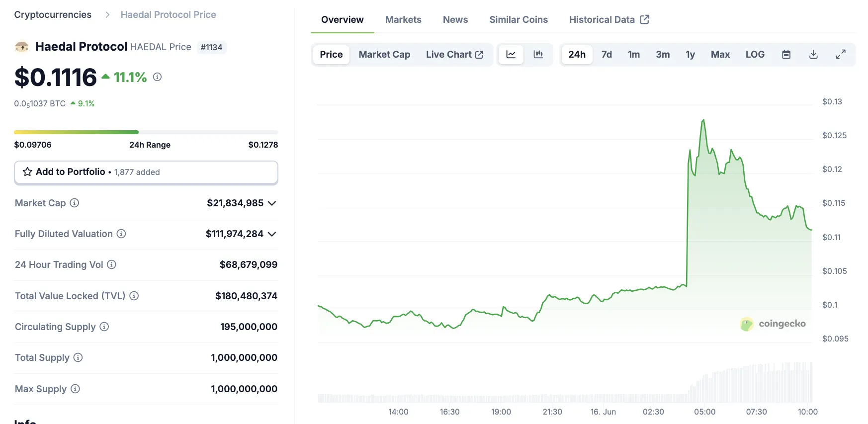Click the 24h Range progress bar
This screenshot has width=868, height=424.
tap(146, 132)
